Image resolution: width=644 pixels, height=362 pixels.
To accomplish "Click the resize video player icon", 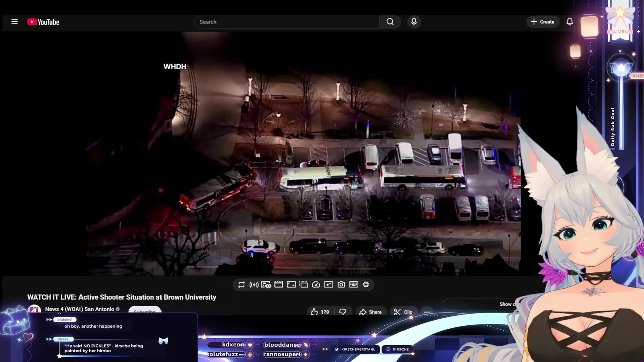I will (291, 284).
